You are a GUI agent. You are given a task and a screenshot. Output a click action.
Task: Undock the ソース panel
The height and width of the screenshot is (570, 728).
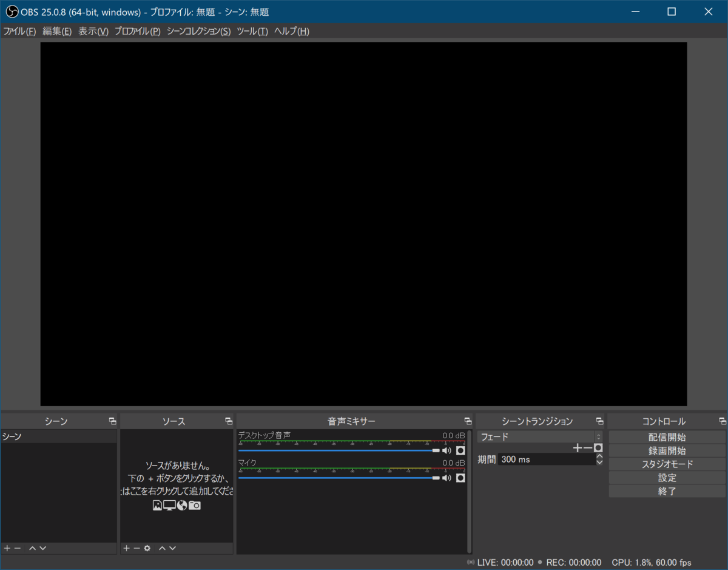click(229, 421)
